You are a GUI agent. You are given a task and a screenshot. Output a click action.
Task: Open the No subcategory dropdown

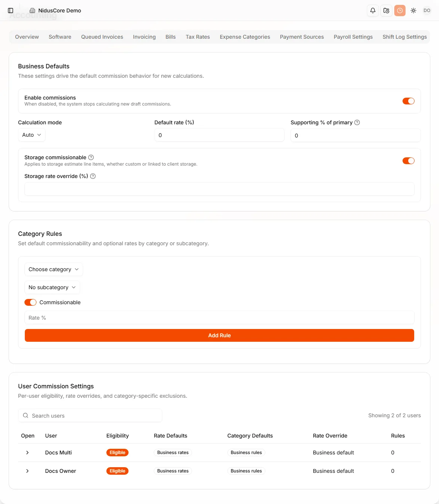point(52,287)
